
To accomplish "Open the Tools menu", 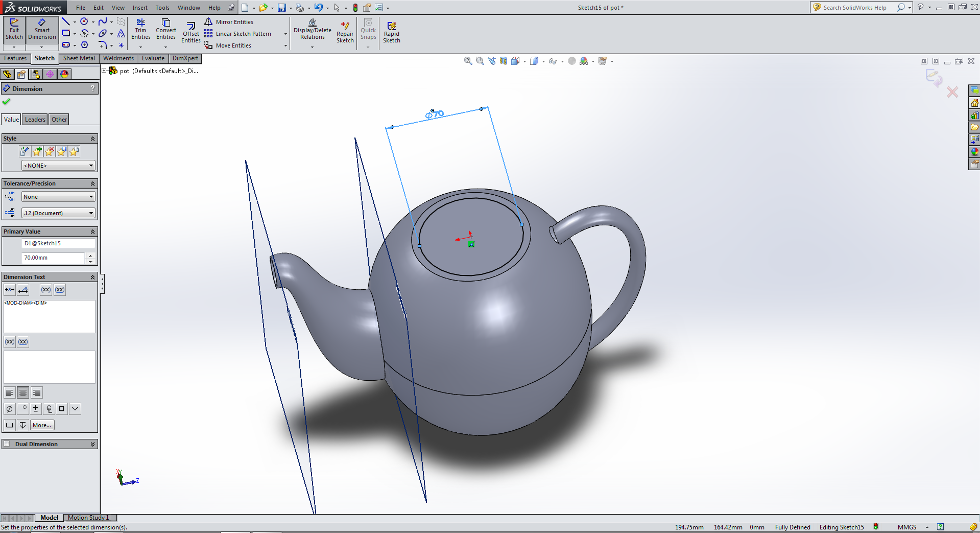I will pos(162,8).
